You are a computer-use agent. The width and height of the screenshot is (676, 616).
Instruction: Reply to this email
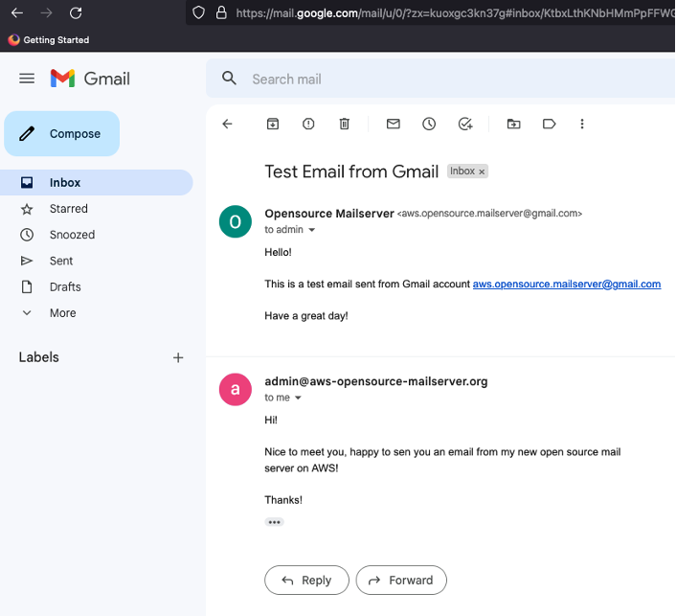point(306,581)
